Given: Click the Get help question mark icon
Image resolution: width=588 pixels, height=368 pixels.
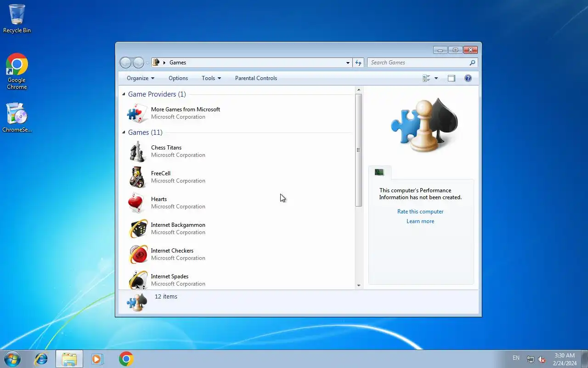Looking at the screenshot, I should click(468, 78).
